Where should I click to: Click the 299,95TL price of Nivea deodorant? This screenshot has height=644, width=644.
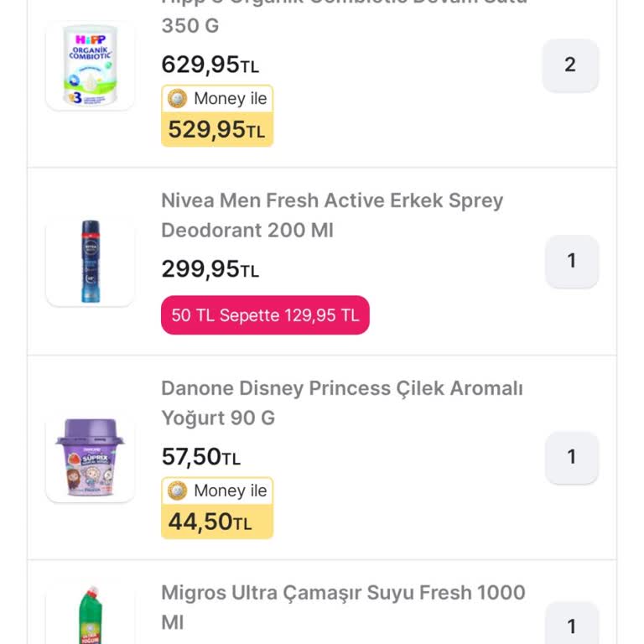click(x=210, y=269)
